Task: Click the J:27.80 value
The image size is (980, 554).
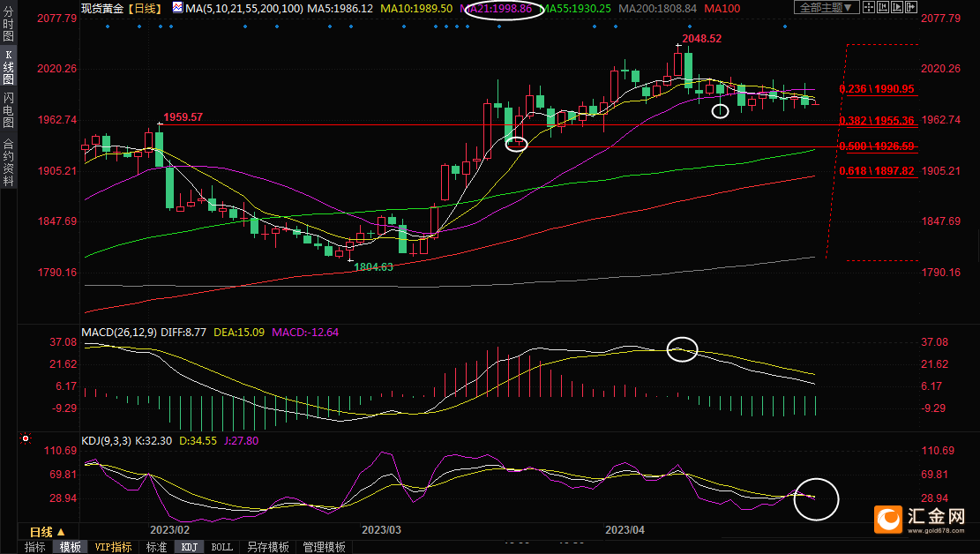Action: tap(241, 441)
